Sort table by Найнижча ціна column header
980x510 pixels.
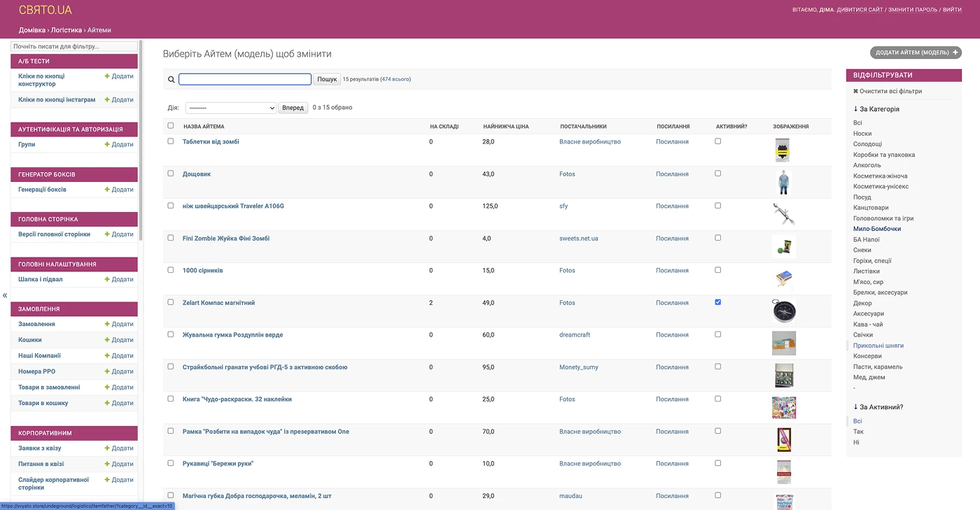click(505, 127)
